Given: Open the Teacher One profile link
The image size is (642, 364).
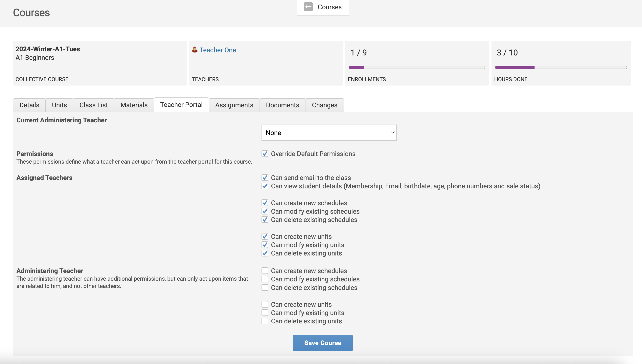Looking at the screenshot, I should click(x=218, y=50).
